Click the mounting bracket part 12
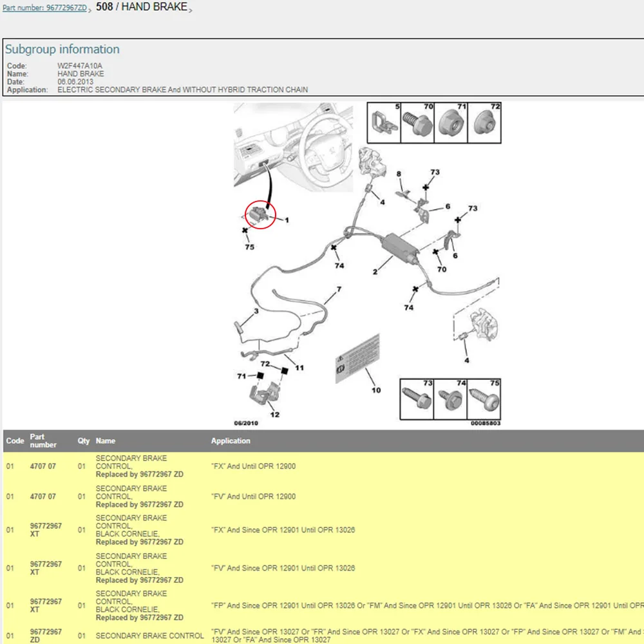The width and height of the screenshot is (644, 644). pyautogui.click(x=265, y=393)
